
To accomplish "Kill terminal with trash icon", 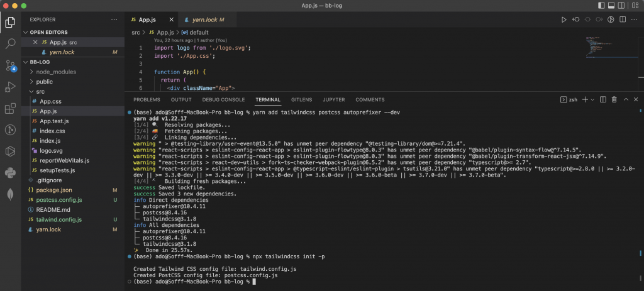I will pyautogui.click(x=614, y=99).
